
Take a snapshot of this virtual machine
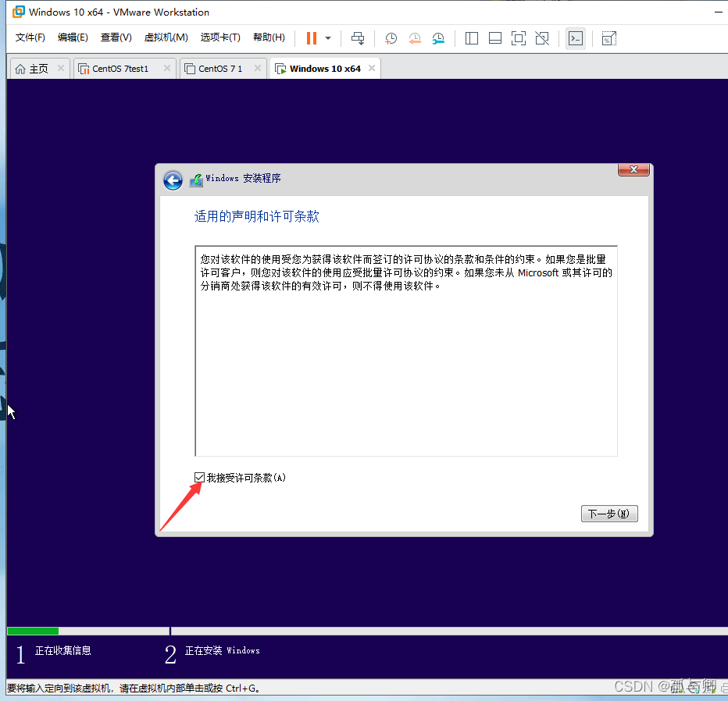tap(391, 38)
